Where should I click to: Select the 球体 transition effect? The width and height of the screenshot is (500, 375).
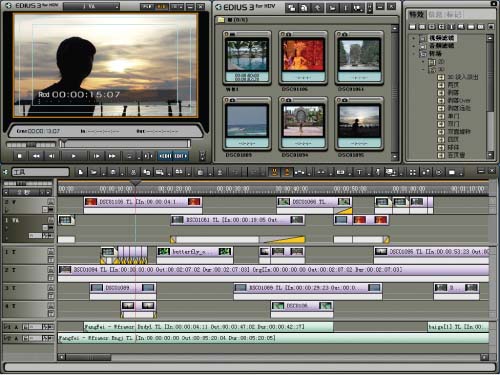[453, 147]
